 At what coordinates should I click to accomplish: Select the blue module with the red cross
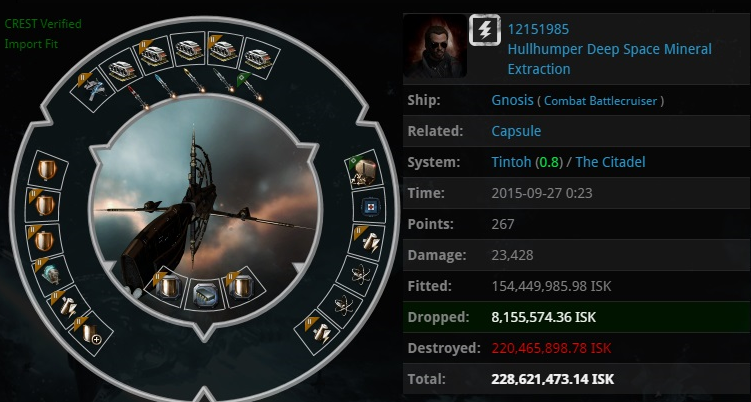point(369,207)
